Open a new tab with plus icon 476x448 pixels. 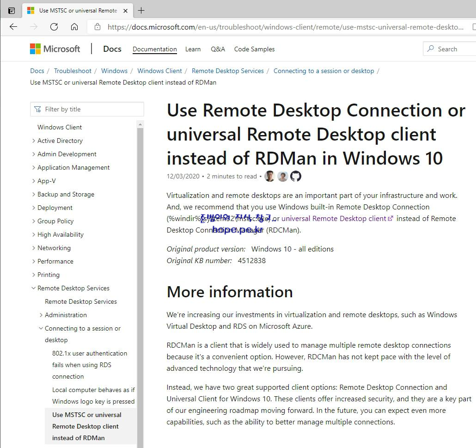pyautogui.click(x=141, y=10)
